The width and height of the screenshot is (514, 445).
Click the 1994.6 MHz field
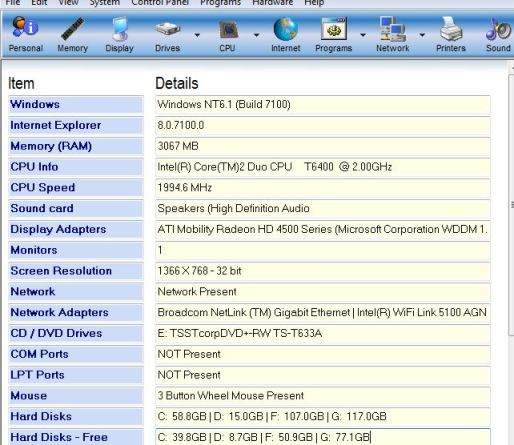[323, 188]
